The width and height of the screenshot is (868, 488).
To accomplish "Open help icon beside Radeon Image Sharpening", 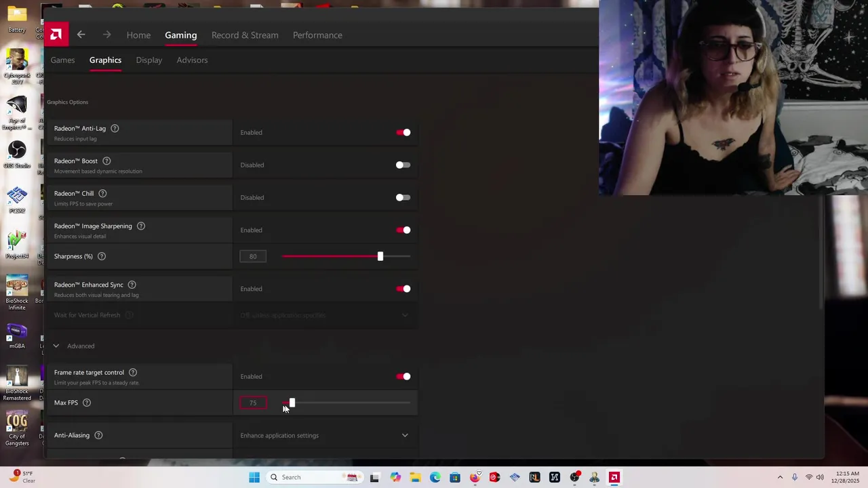I will click(141, 226).
